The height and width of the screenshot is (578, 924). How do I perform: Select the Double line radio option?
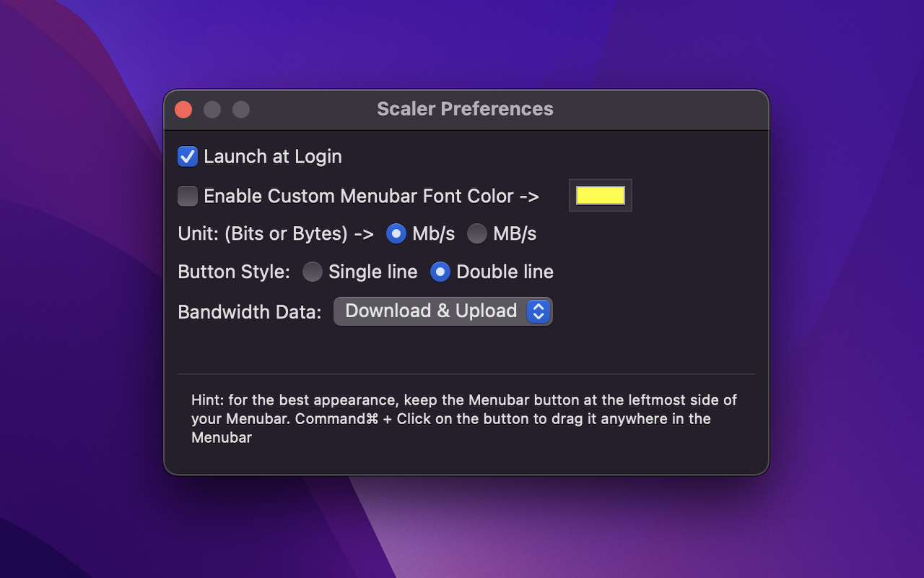click(x=441, y=272)
